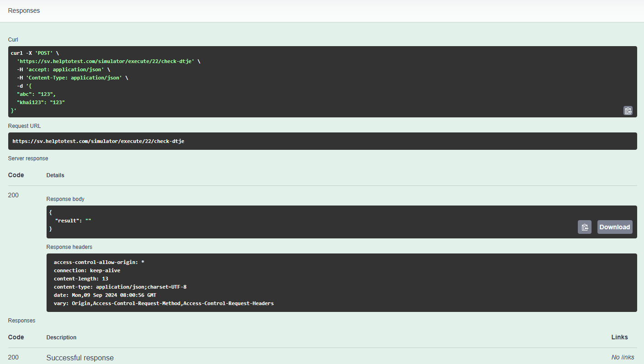Click the Code header beside Details
644x364 pixels.
point(16,175)
